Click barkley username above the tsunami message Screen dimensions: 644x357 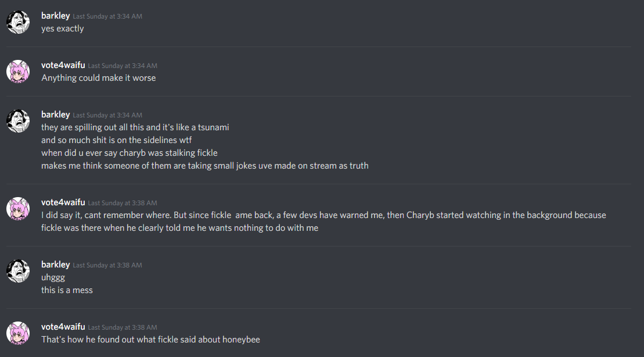tap(55, 115)
